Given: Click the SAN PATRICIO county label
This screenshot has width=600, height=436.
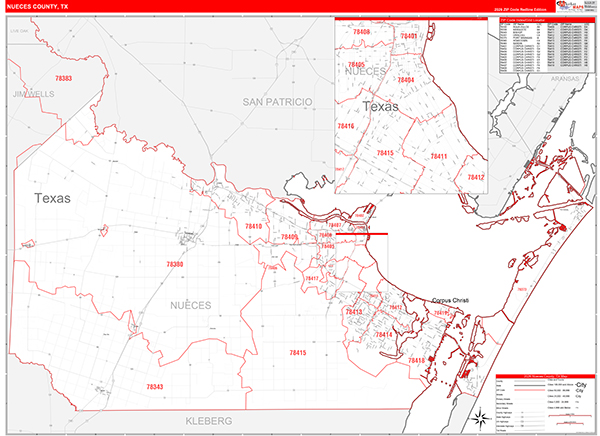Looking at the screenshot, I should (x=277, y=102).
